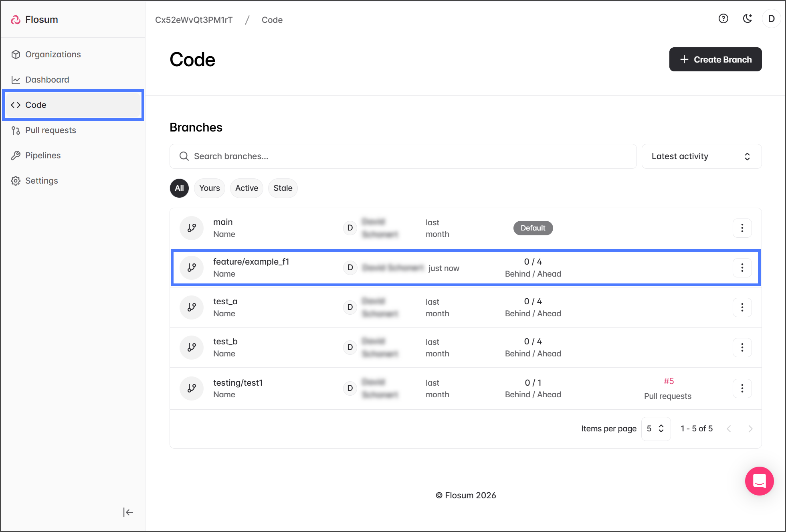Click the Search branches input field
The image size is (786, 532).
[403, 156]
